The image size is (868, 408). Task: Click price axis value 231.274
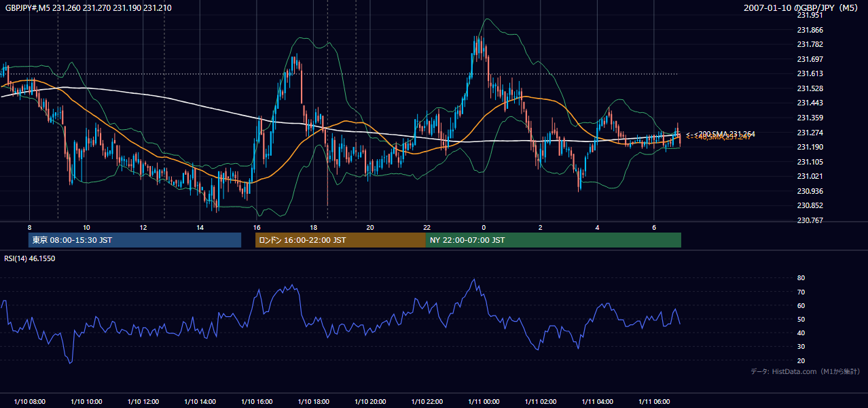point(810,133)
